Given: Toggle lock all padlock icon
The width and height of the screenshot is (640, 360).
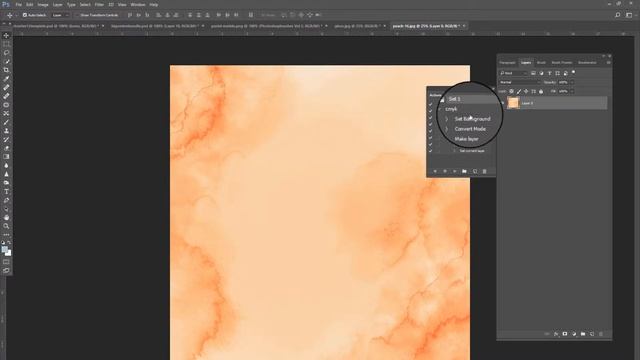Looking at the screenshot, I should click(x=541, y=91).
